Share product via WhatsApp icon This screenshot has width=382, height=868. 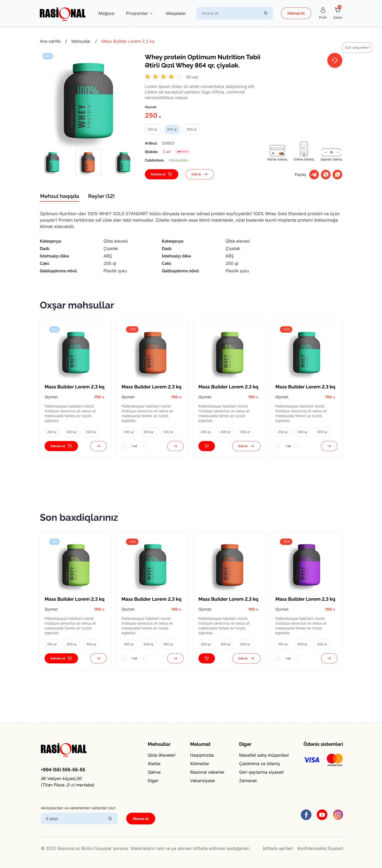coord(337,175)
